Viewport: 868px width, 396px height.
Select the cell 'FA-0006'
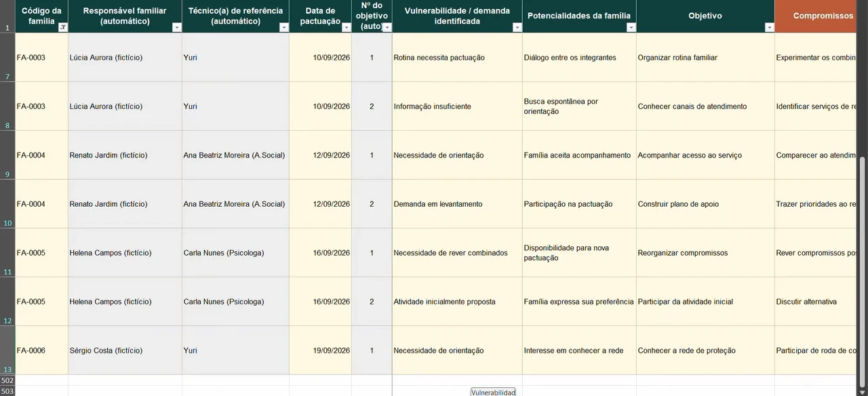[41, 351]
